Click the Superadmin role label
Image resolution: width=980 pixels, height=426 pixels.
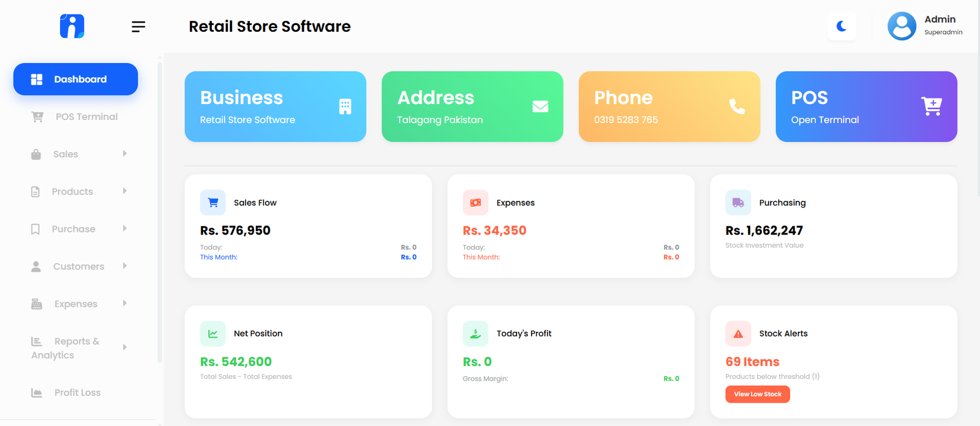(943, 32)
